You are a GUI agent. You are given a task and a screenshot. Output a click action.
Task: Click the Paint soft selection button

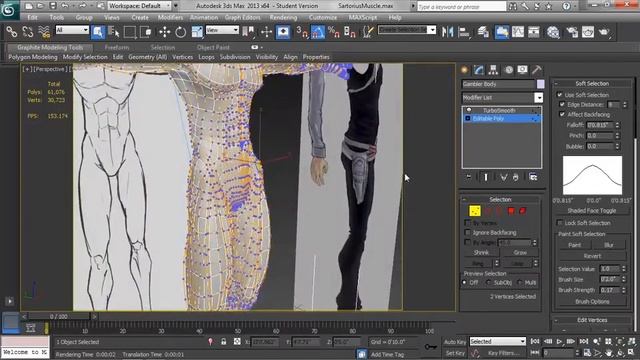(x=574, y=245)
